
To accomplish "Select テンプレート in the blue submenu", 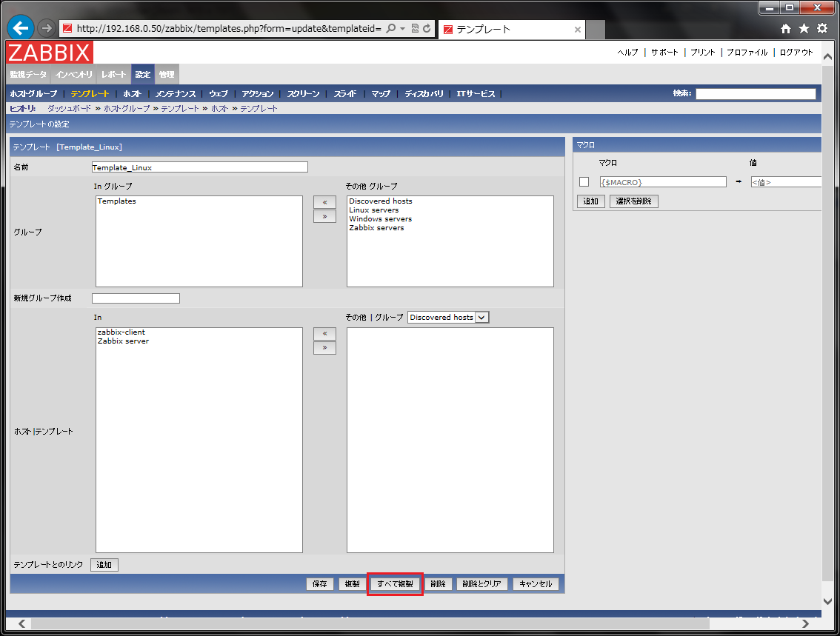I will point(90,94).
